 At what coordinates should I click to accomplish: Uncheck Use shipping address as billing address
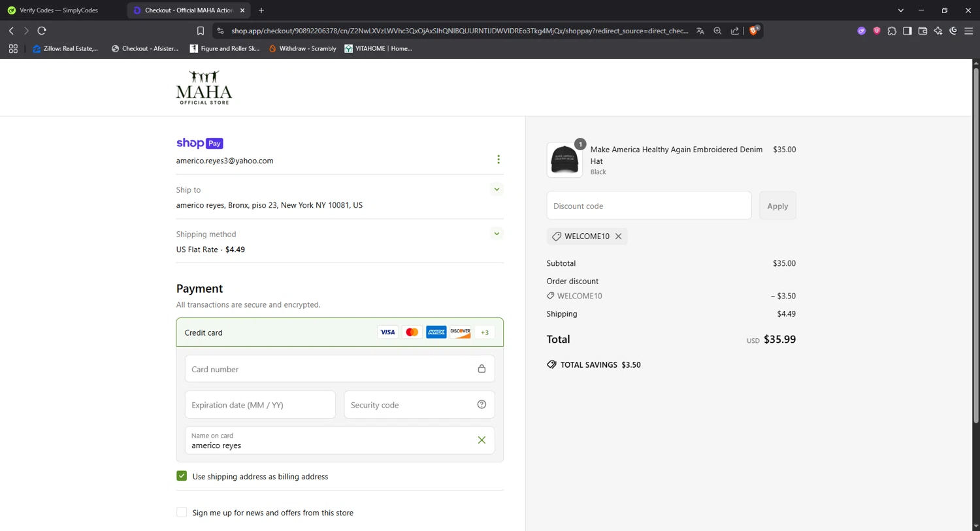tap(182, 476)
